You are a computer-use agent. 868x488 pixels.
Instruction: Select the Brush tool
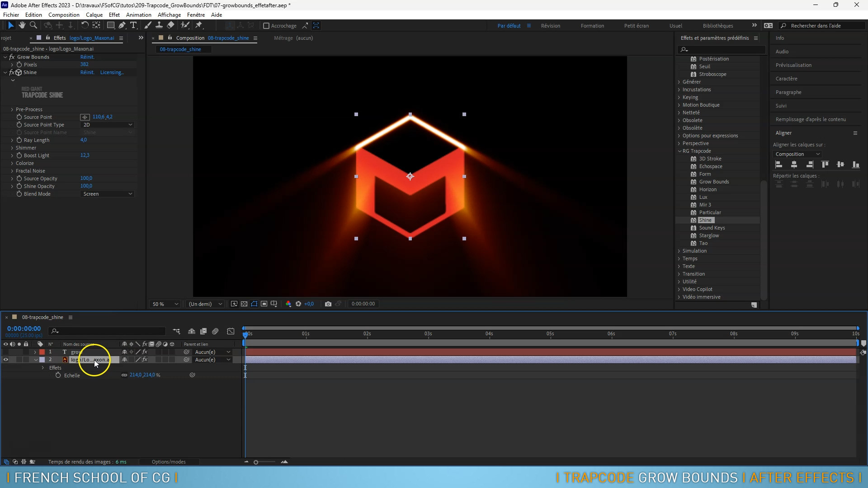(x=147, y=25)
